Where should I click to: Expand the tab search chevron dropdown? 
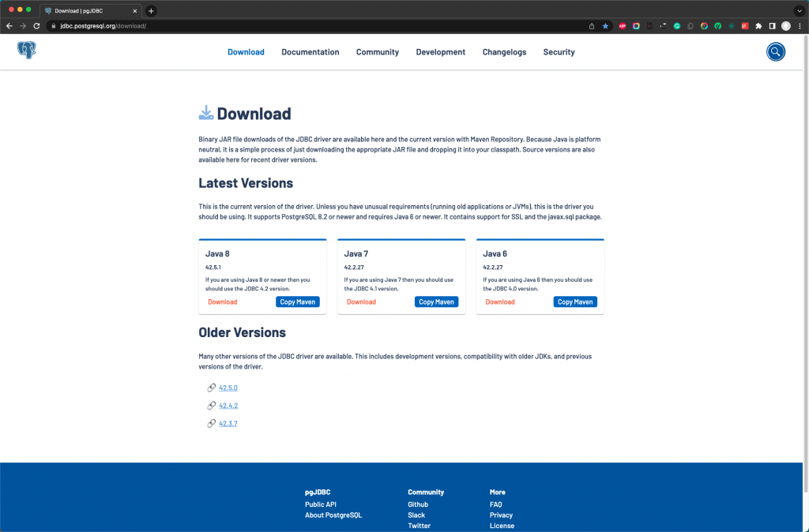pos(800,11)
